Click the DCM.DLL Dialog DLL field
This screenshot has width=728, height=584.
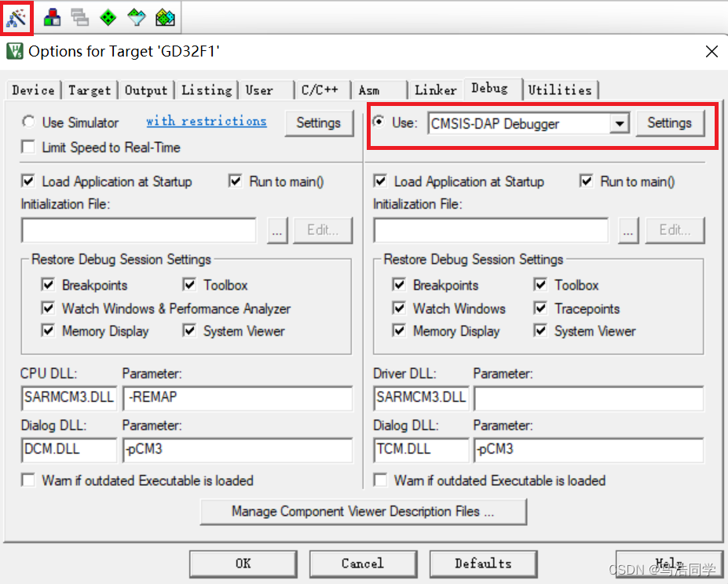click(x=69, y=450)
